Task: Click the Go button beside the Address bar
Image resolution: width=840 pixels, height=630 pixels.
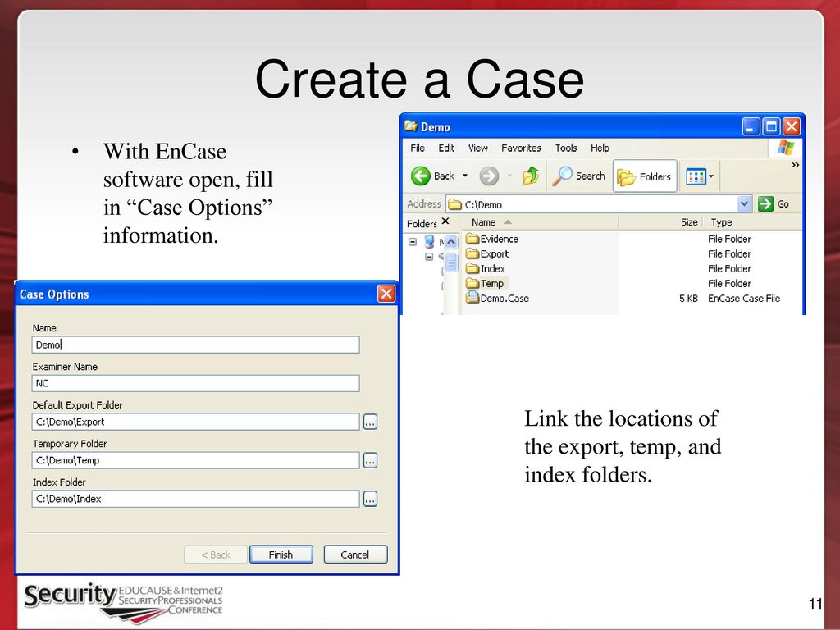Action: click(x=774, y=204)
